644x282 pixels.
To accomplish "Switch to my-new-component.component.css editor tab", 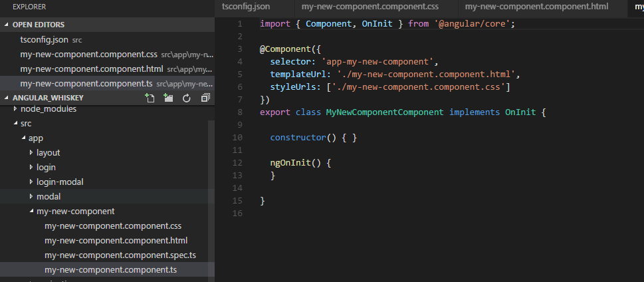I will [x=376, y=7].
